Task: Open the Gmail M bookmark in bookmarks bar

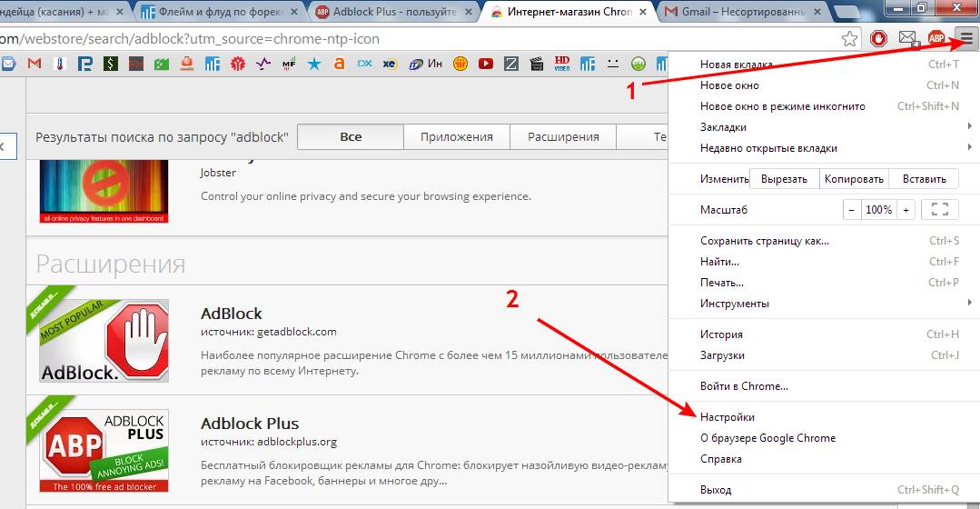Action: pos(35,64)
